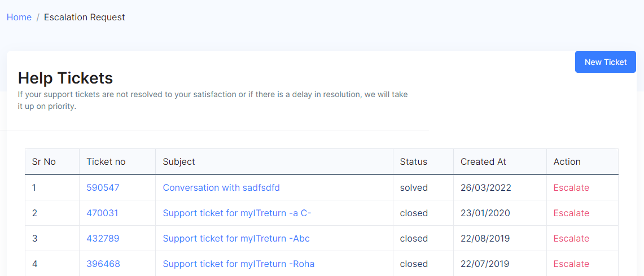Open ticket number 470031
The height and width of the screenshot is (276, 644).
pos(102,213)
